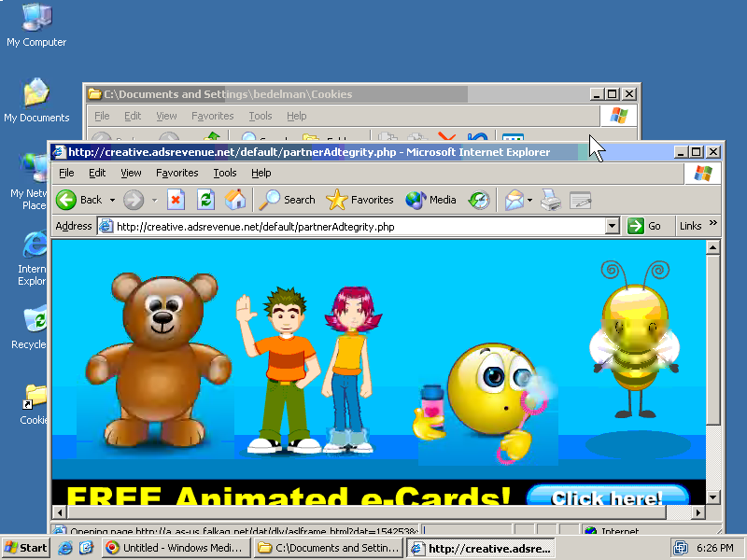Image resolution: width=747 pixels, height=560 pixels.
Task: Click the folder icon in the Cookies window title bar
Action: coord(95,94)
